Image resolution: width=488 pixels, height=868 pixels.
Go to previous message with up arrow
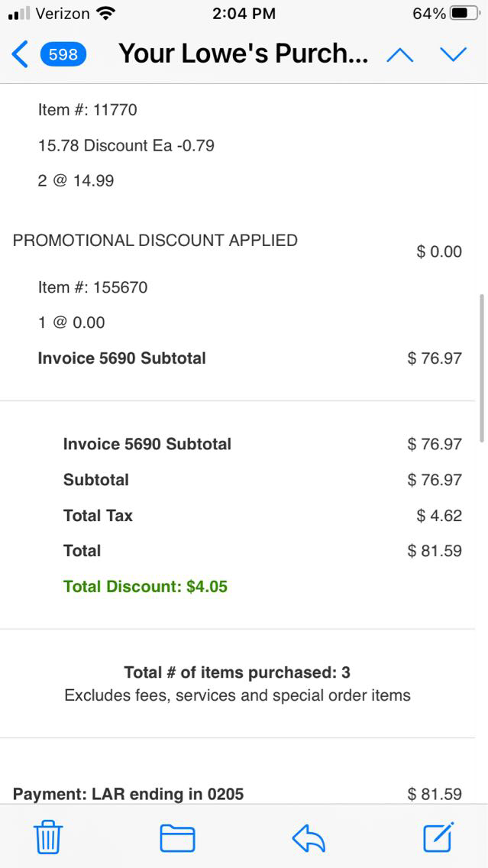400,54
